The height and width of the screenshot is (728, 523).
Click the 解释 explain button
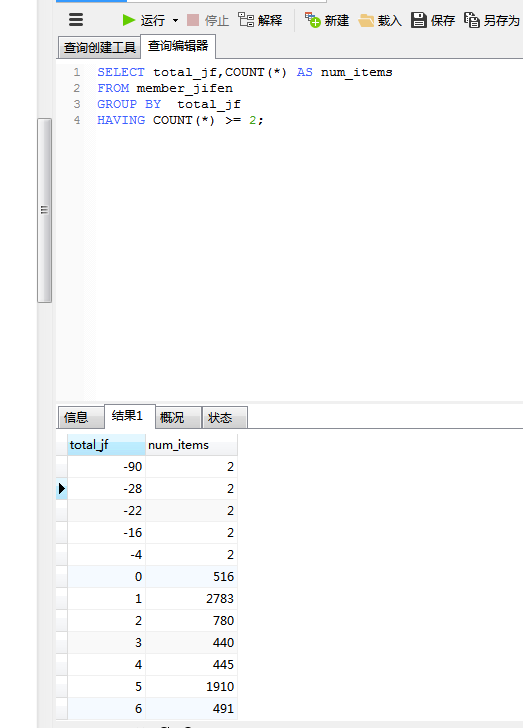[x=260, y=20]
